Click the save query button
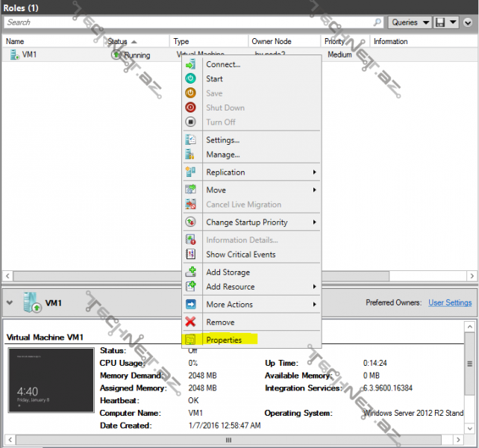 [x=440, y=22]
